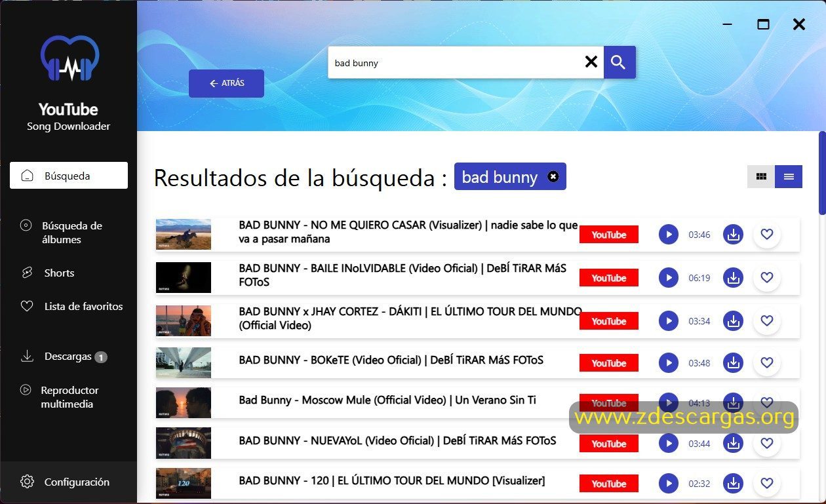826x504 pixels.
Task: Play BAILE INoLVIDABLE video
Action: coord(668,277)
